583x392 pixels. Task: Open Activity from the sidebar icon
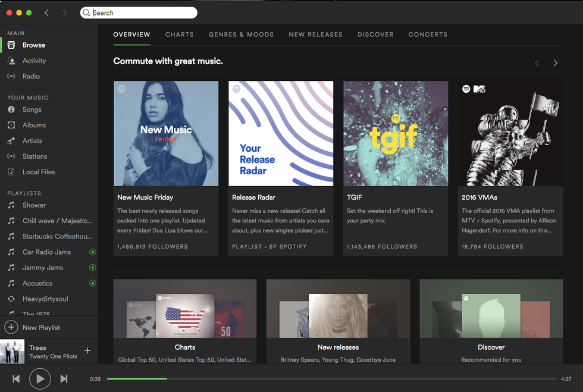pos(11,61)
